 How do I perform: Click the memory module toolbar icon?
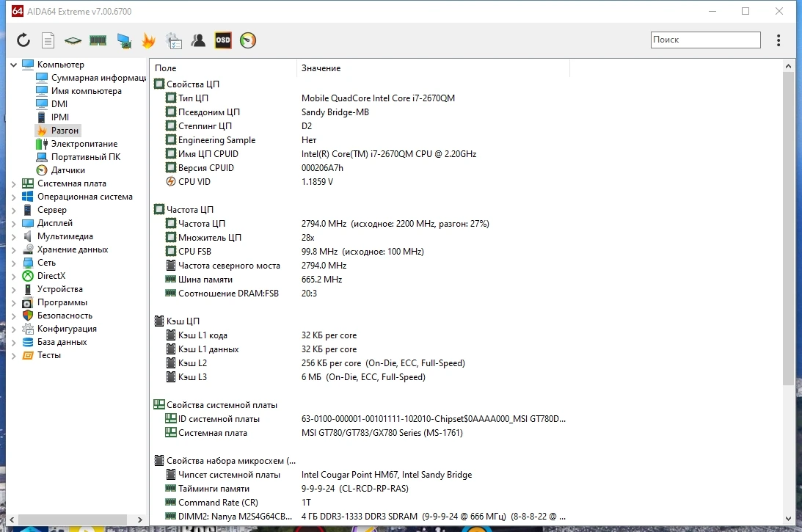(x=98, y=40)
